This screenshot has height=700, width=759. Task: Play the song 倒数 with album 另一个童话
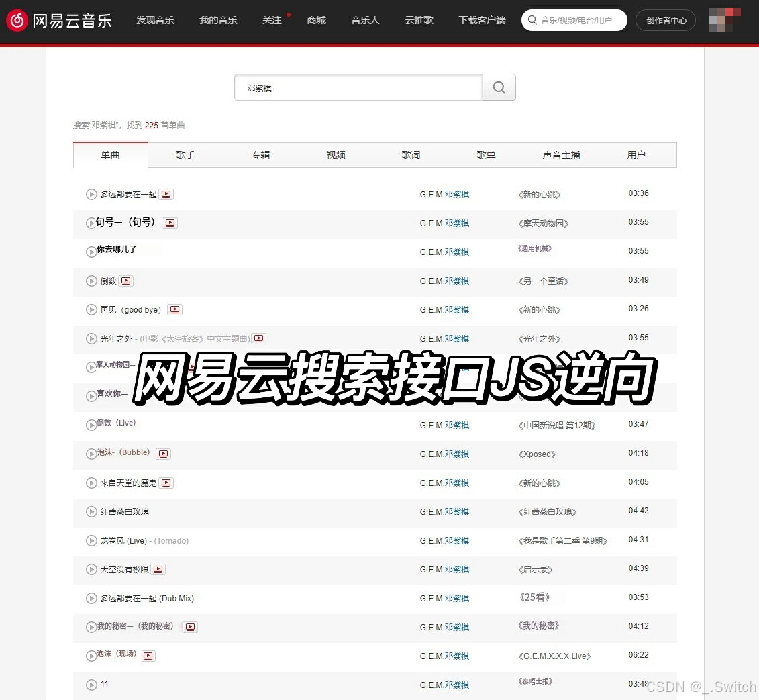pos(91,281)
